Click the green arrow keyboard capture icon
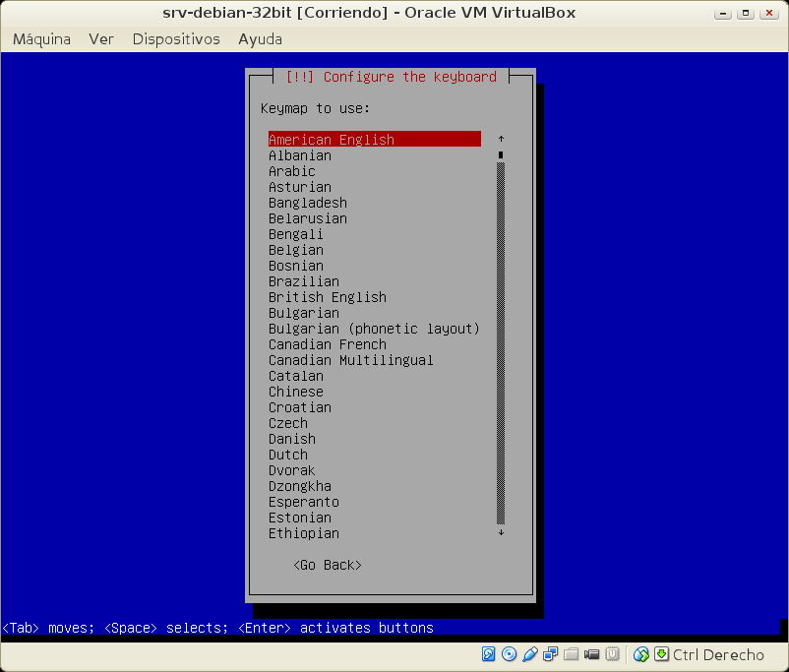 (x=661, y=654)
